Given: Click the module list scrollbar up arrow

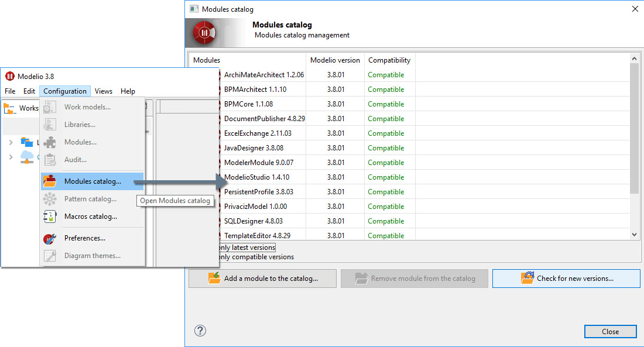Looking at the screenshot, I should coord(634,59).
